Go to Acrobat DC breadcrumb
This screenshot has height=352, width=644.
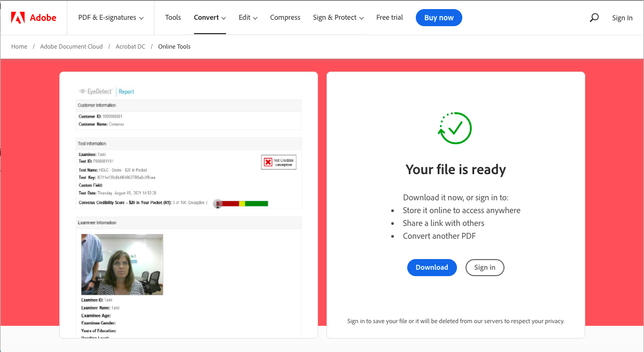[130, 46]
